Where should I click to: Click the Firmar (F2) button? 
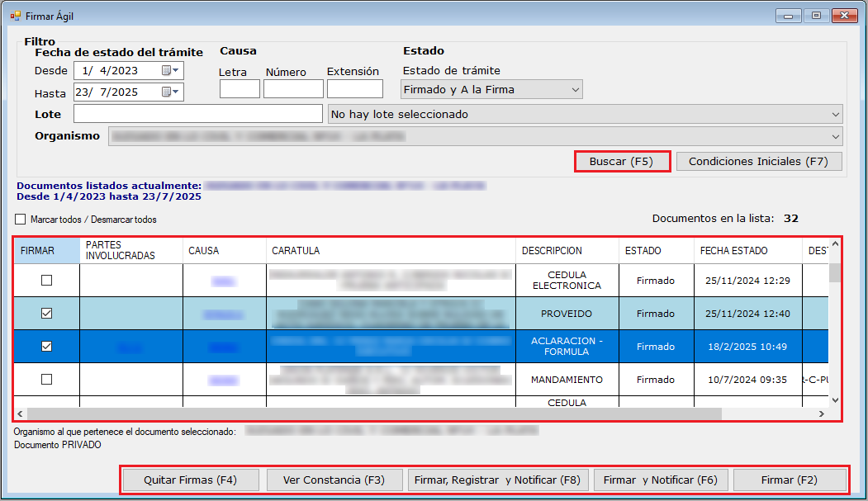tap(790, 480)
